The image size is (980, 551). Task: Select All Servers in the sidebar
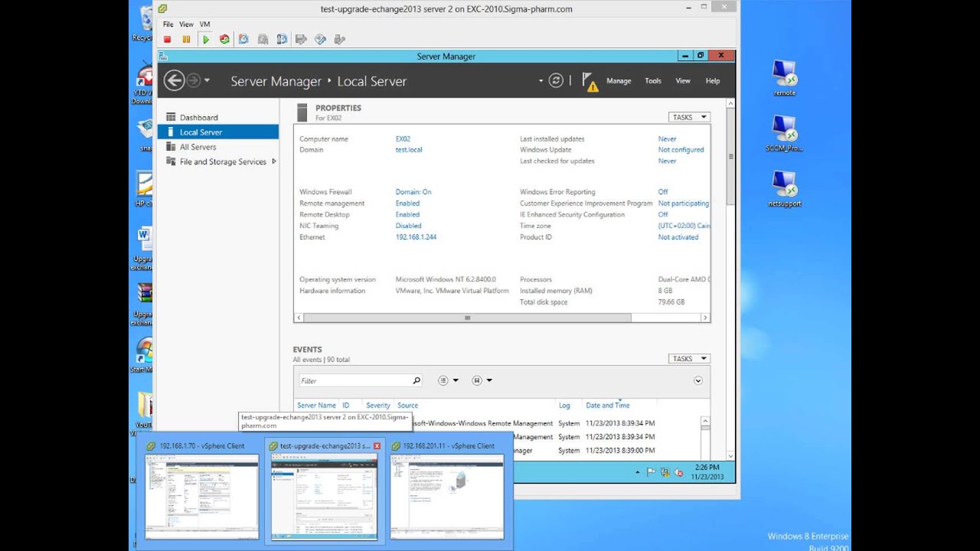(198, 147)
